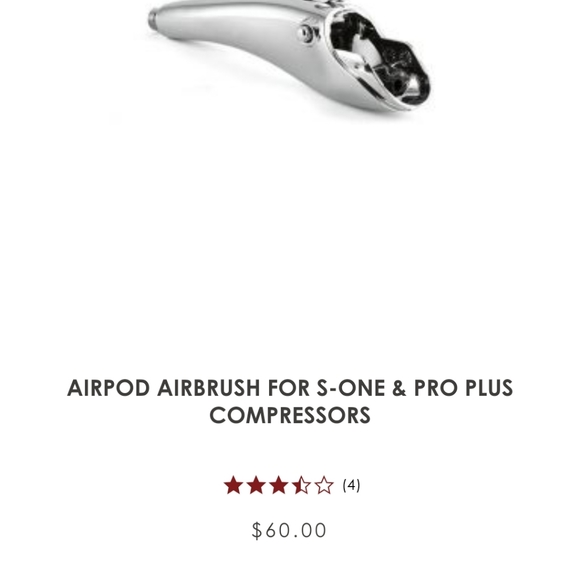Image resolution: width=580 pixels, height=580 pixels.
Task: Open the (4) reviews count
Action: (351, 485)
